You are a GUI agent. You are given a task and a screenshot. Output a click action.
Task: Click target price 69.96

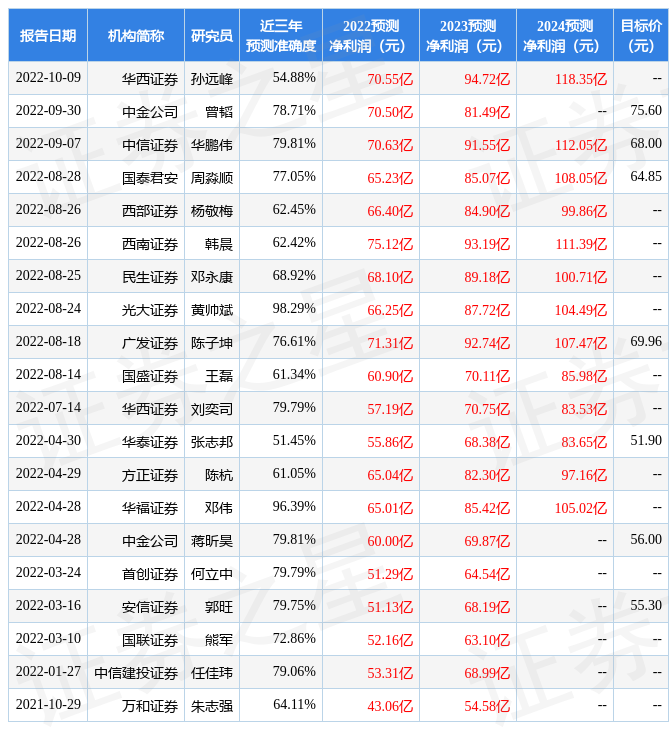pos(646,342)
